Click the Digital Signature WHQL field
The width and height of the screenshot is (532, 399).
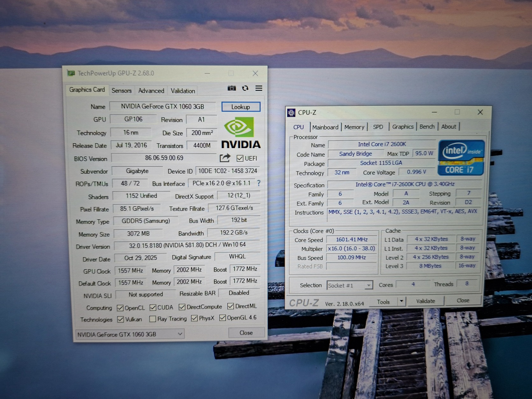click(x=237, y=256)
